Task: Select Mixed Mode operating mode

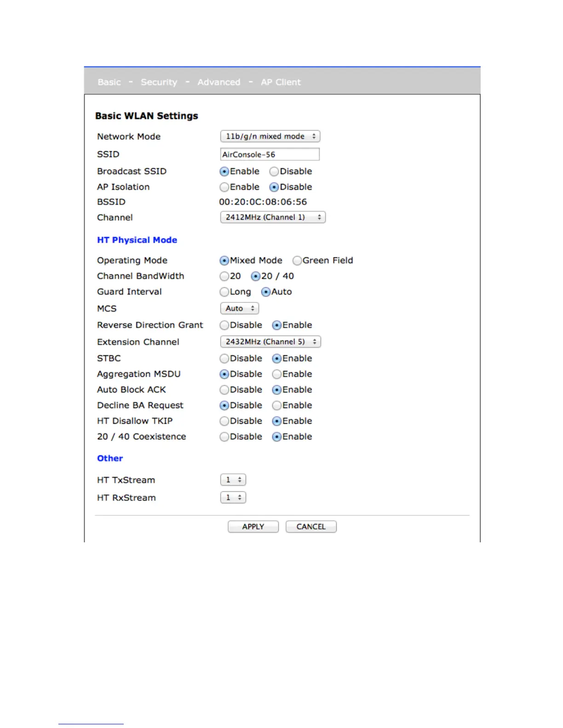Action: point(224,261)
